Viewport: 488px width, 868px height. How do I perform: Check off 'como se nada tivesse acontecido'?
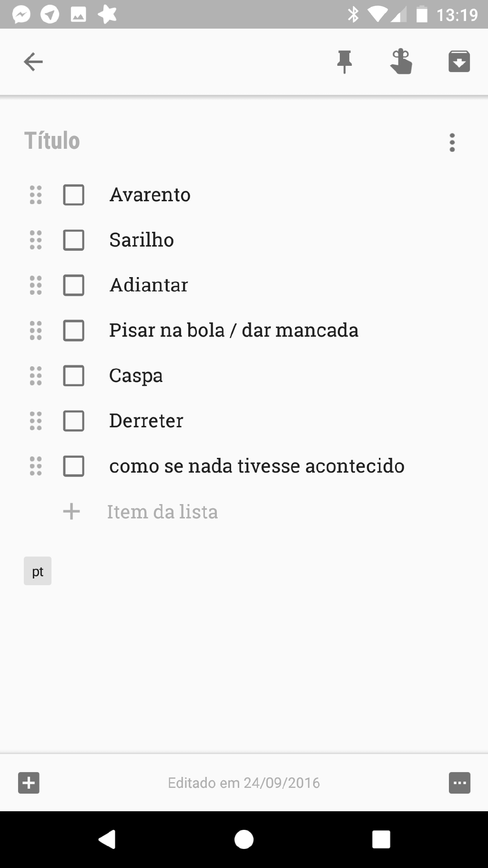[x=74, y=466]
